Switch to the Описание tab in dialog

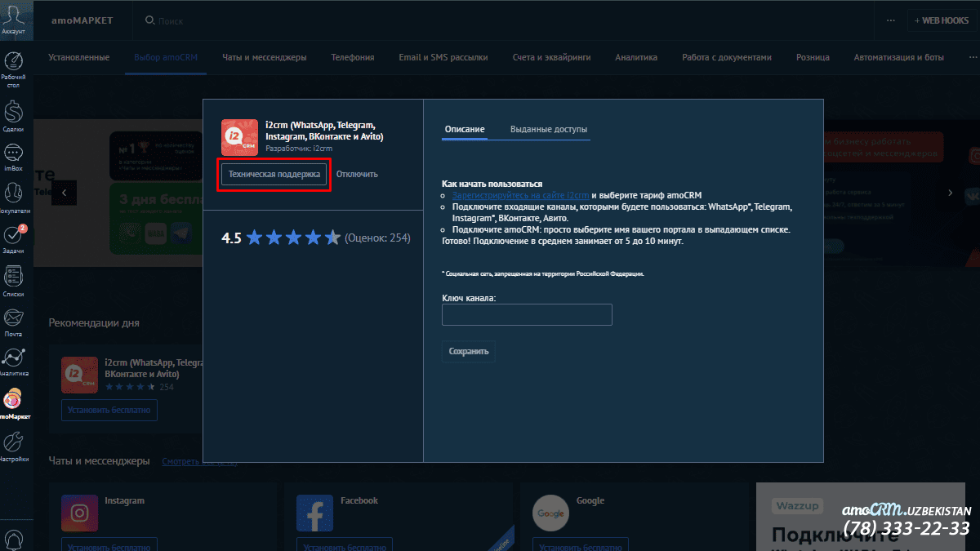point(465,129)
